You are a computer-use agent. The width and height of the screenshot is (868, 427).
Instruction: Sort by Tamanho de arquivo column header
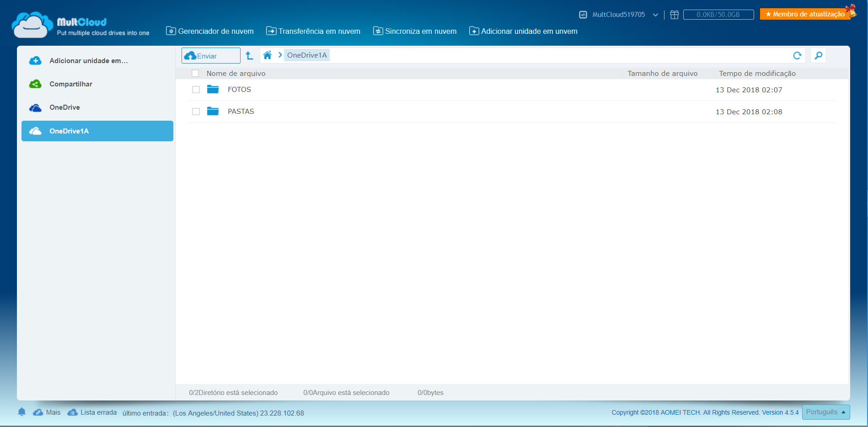[663, 73]
